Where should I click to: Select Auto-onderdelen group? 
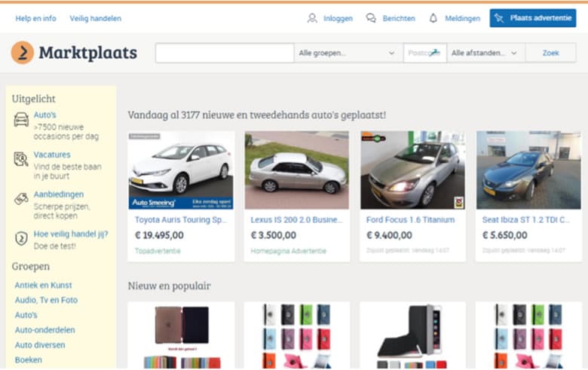click(45, 330)
